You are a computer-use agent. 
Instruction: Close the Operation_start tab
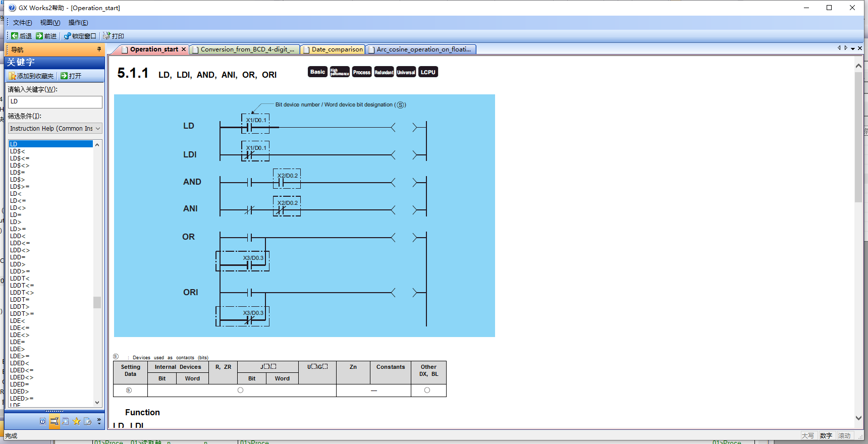click(184, 49)
